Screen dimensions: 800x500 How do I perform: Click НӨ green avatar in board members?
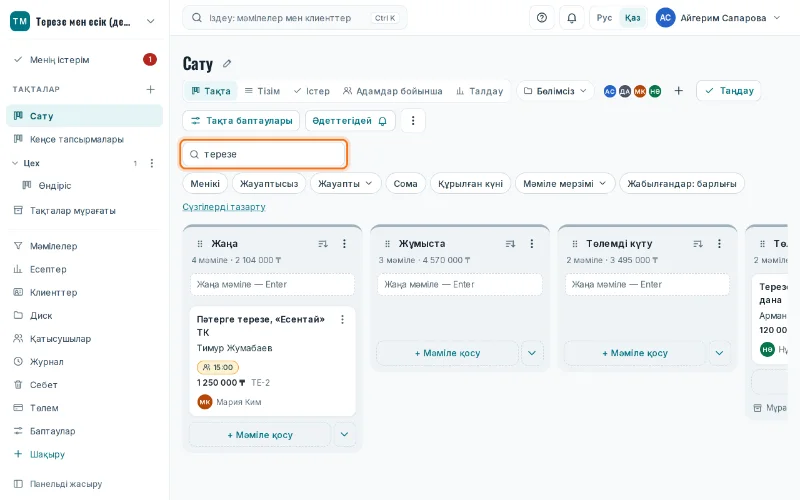click(655, 91)
